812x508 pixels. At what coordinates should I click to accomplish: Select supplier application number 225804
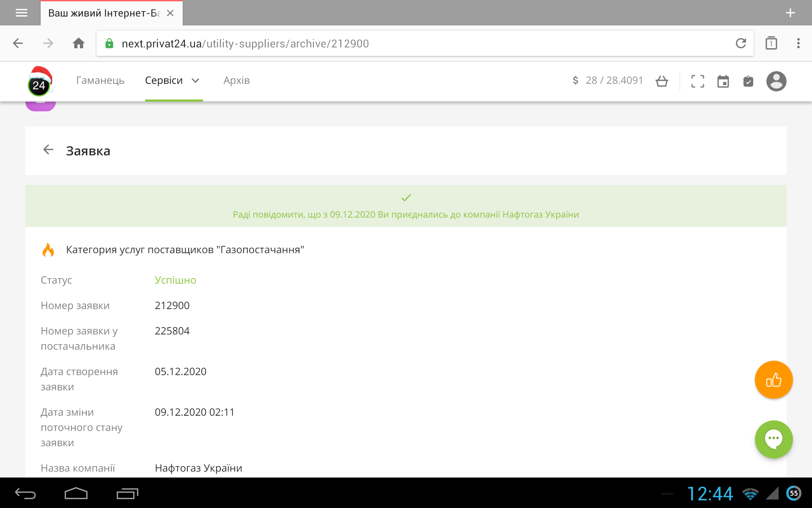click(x=172, y=331)
